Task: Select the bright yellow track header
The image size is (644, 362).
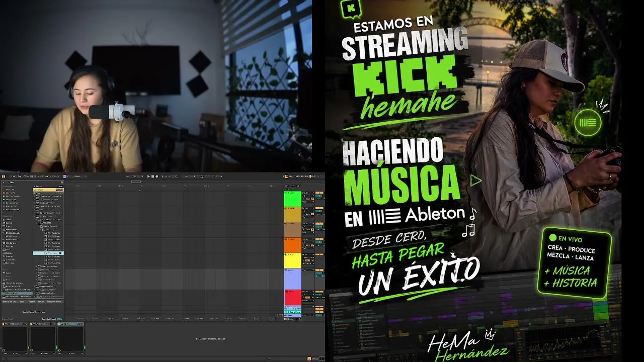Action: pos(293,261)
